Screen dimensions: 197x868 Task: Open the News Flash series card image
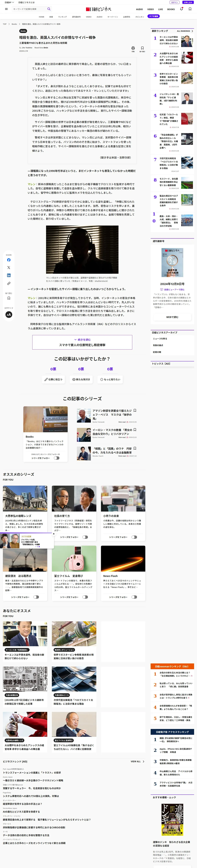pos(123,559)
